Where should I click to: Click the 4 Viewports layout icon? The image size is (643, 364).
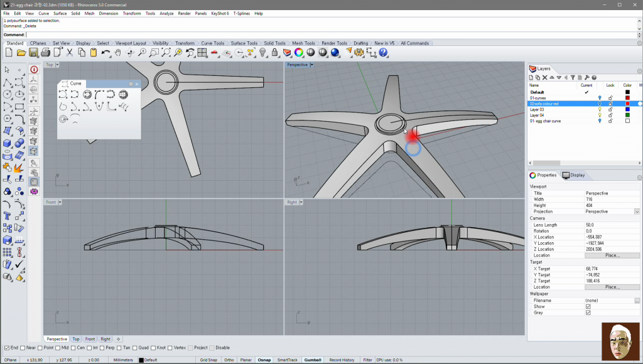pyautogui.click(x=202, y=53)
